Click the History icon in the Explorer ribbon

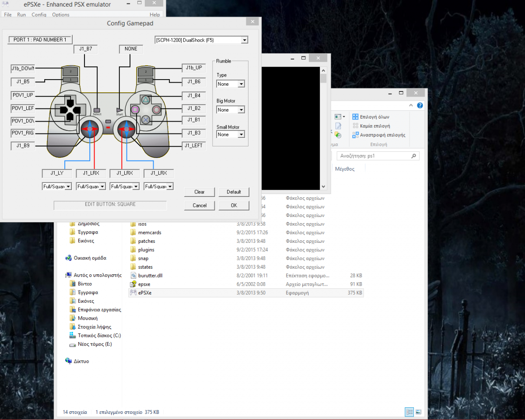point(338,135)
